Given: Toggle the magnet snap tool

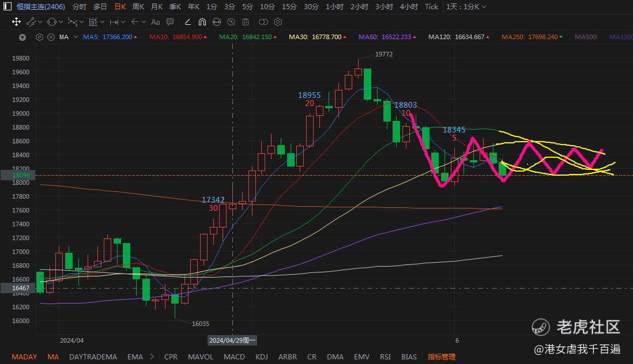Looking at the screenshot, I should point(202,22).
